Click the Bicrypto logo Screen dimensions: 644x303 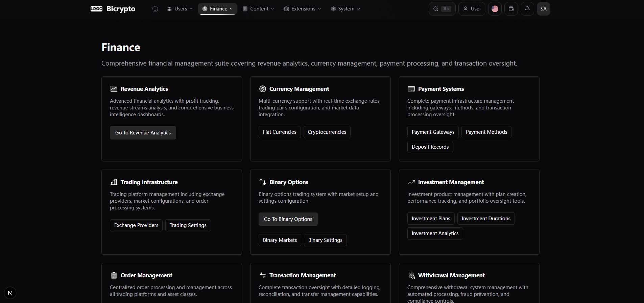click(113, 9)
